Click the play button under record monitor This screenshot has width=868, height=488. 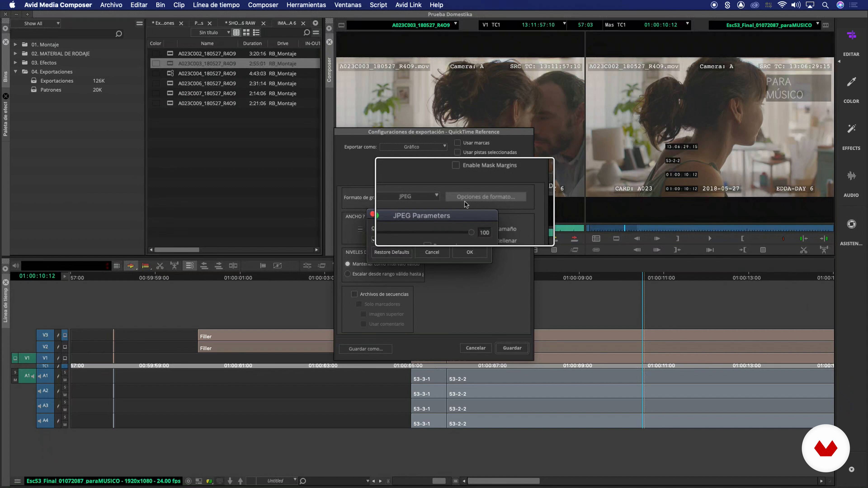pyautogui.click(x=710, y=238)
